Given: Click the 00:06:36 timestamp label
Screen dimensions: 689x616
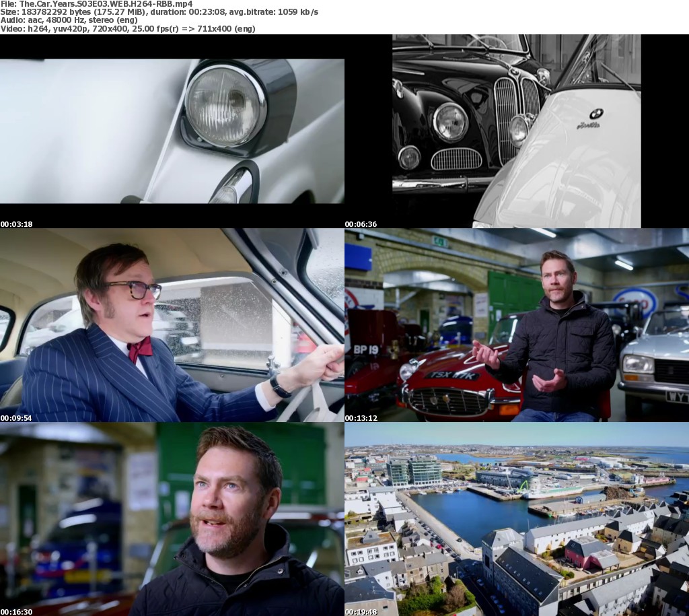Looking at the screenshot, I should tap(361, 224).
